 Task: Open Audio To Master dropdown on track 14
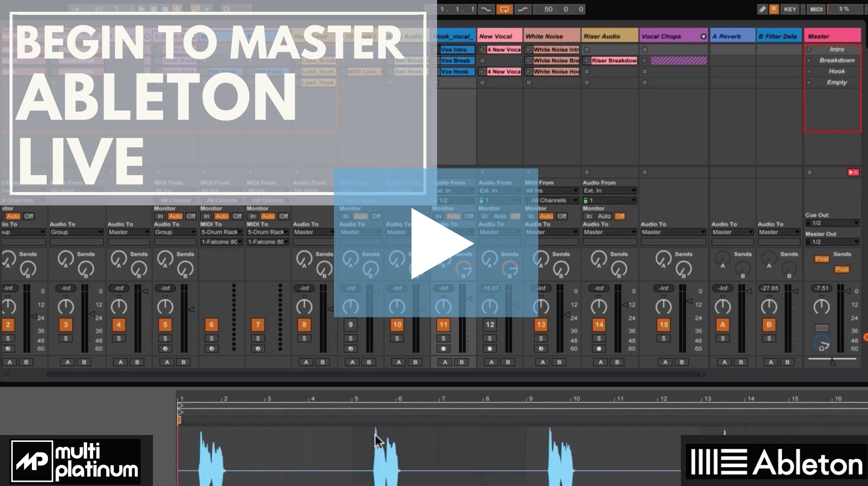pyautogui.click(x=609, y=232)
